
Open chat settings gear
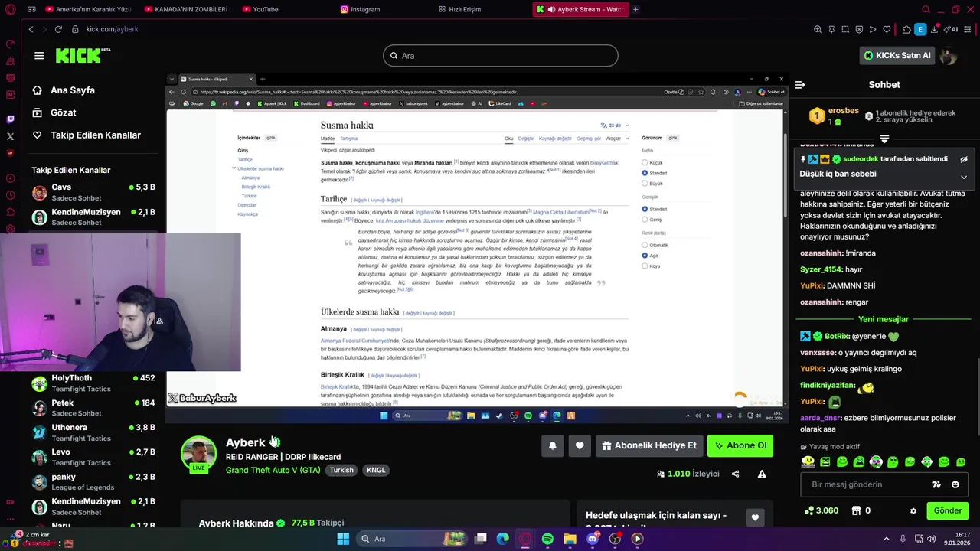(x=913, y=510)
